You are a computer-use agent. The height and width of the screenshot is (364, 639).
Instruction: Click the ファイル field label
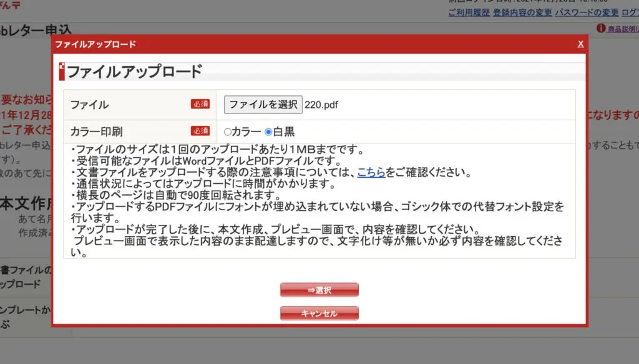tap(89, 105)
